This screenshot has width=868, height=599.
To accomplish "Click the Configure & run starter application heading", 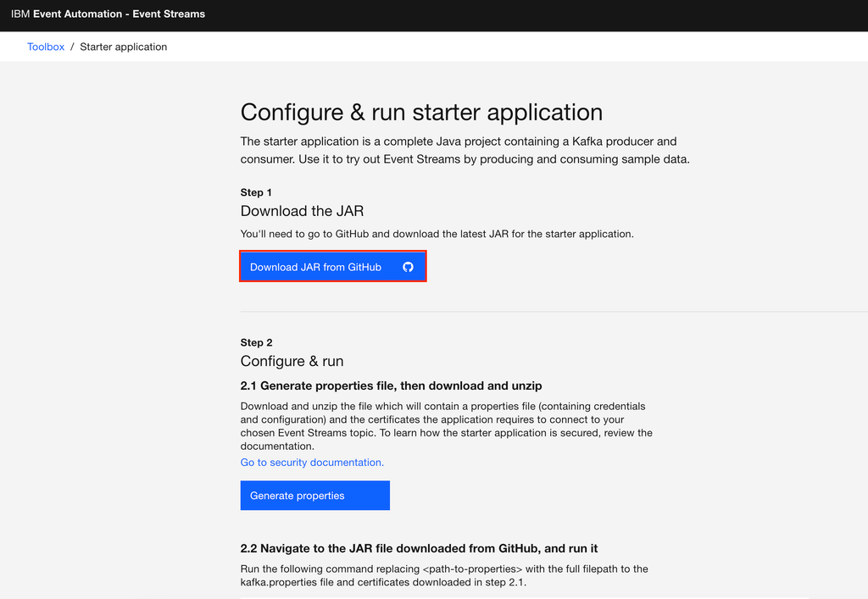I will click(421, 113).
